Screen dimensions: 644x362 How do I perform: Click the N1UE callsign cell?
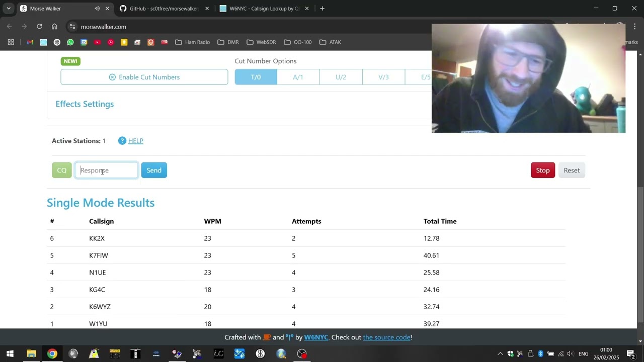(x=98, y=273)
